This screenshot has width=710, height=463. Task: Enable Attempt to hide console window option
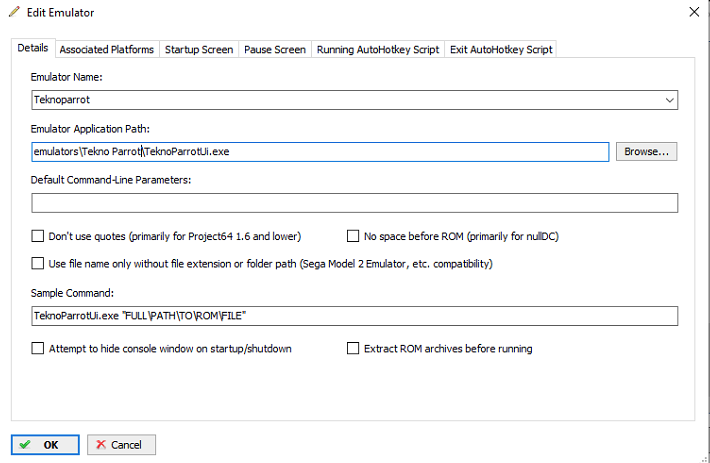(x=38, y=348)
